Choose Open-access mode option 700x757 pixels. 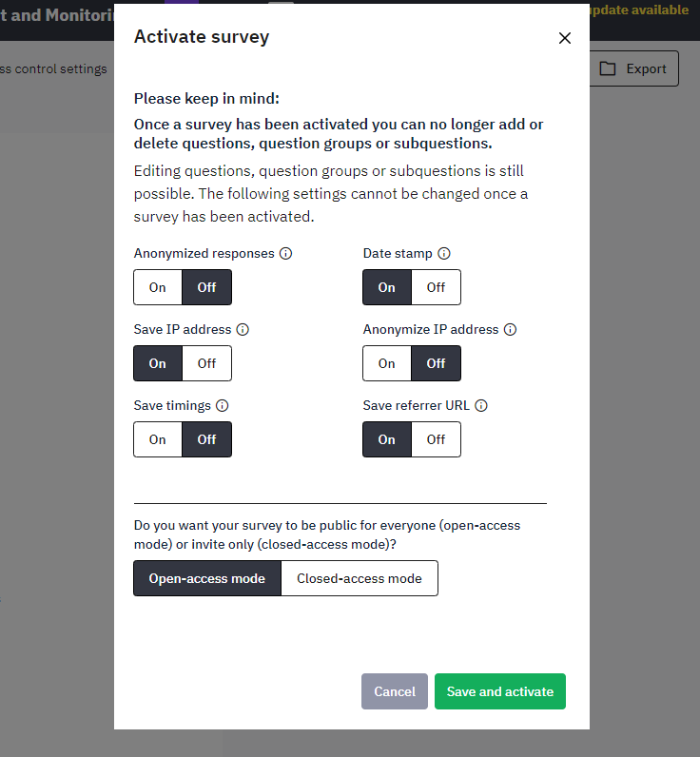click(207, 578)
